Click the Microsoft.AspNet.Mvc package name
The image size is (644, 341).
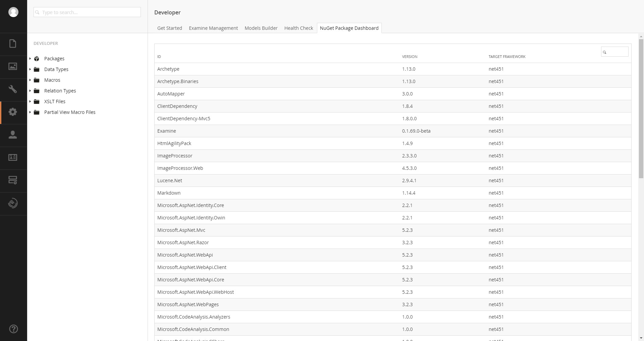pyautogui.click(x=181, y=230)
